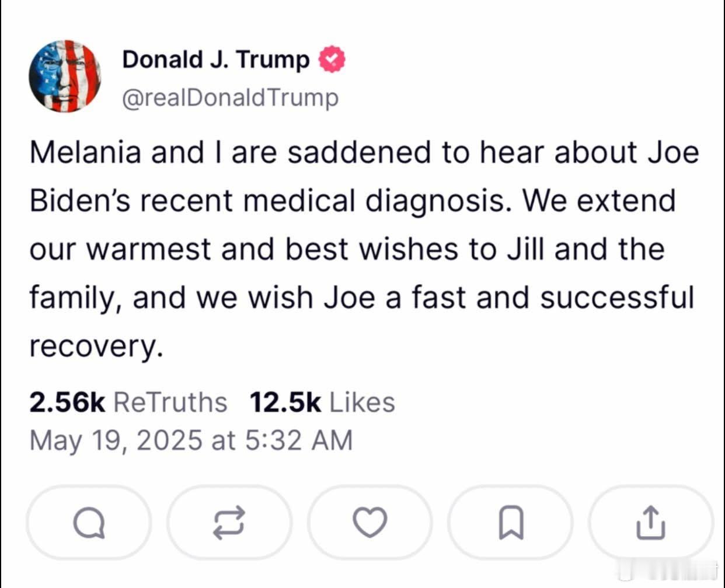Select the word Melania in the post
Screen dimensions: 725x588
85,152
